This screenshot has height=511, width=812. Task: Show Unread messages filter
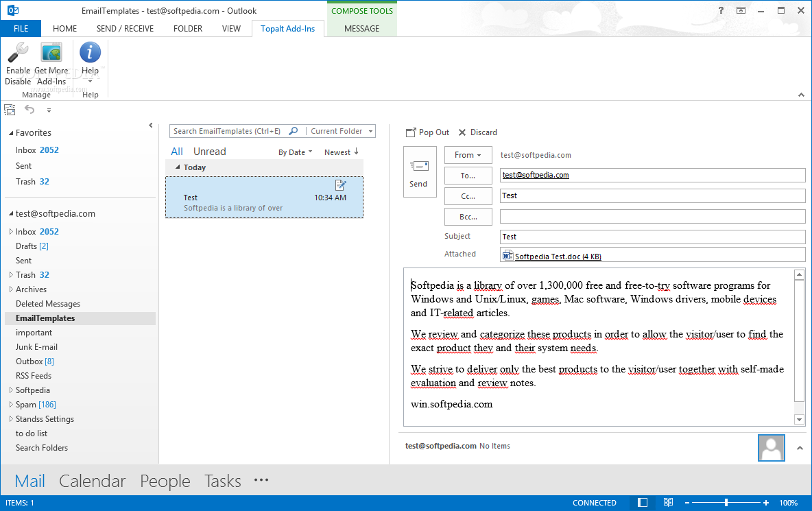pos(210,151)
